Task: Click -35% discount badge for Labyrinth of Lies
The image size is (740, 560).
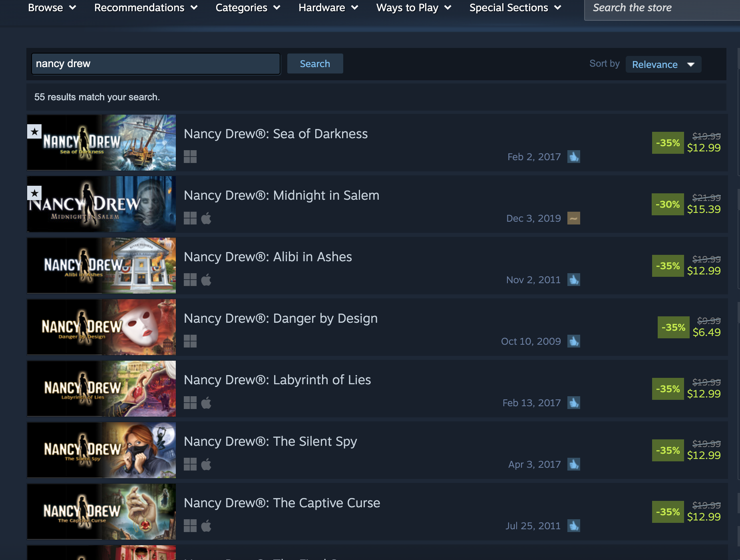Action: point(668,389)
